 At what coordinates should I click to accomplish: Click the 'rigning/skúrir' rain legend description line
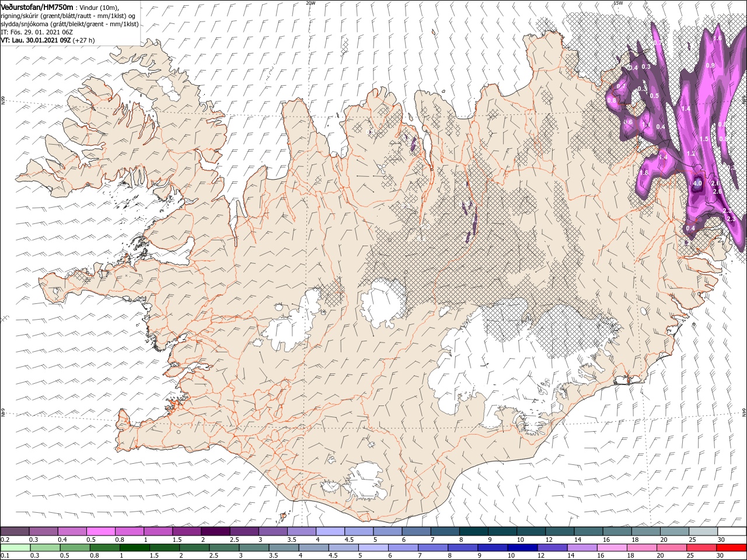[x=68, y=16]
